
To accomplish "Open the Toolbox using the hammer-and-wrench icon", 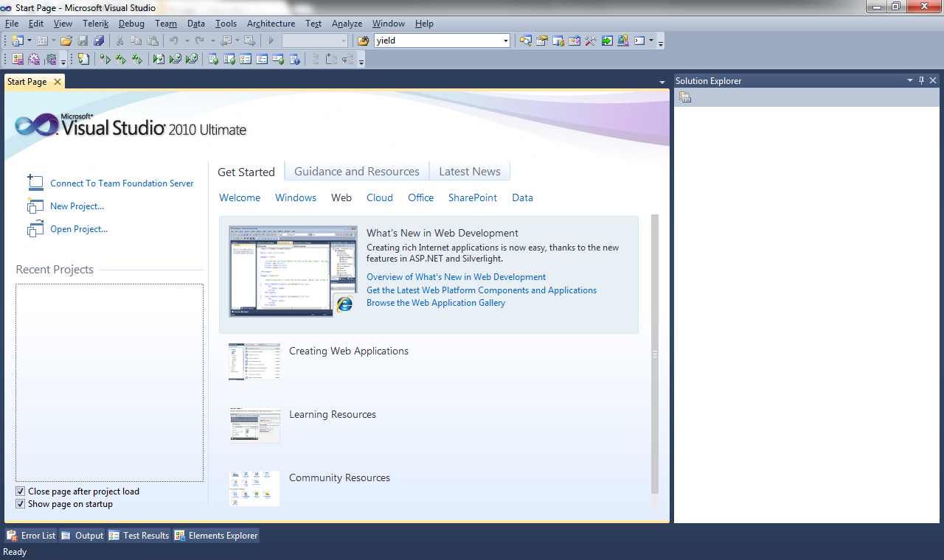I will [x=590, y=41].
